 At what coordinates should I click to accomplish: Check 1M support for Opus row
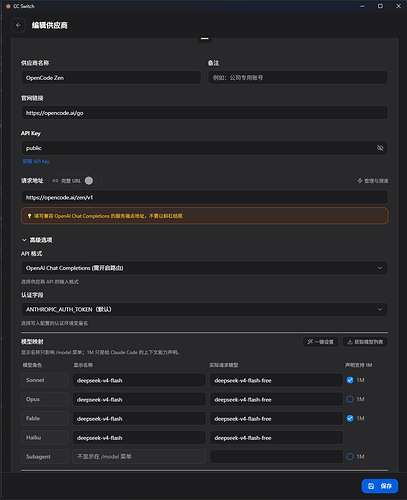coord(350,399)
